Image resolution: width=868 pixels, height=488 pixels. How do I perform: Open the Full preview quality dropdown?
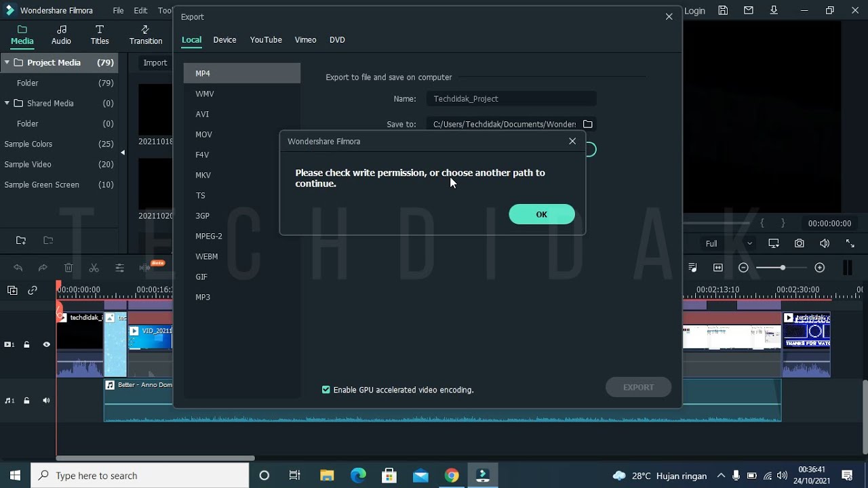728,243
